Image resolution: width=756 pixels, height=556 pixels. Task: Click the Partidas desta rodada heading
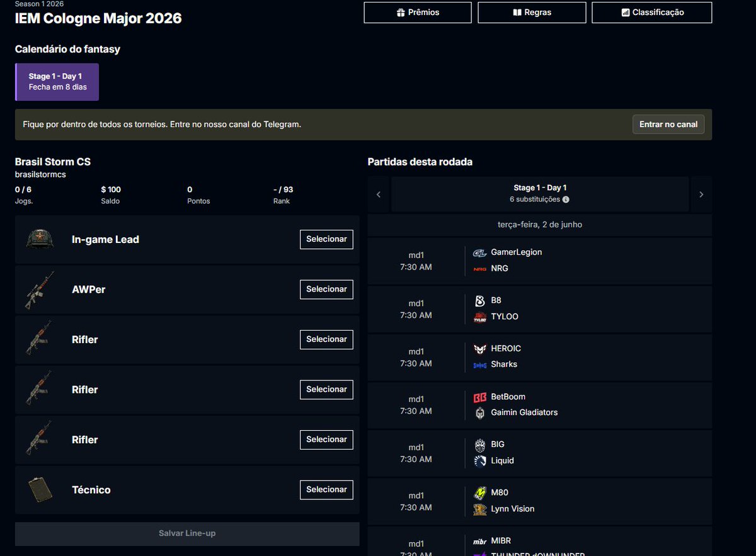click(420, 162)
